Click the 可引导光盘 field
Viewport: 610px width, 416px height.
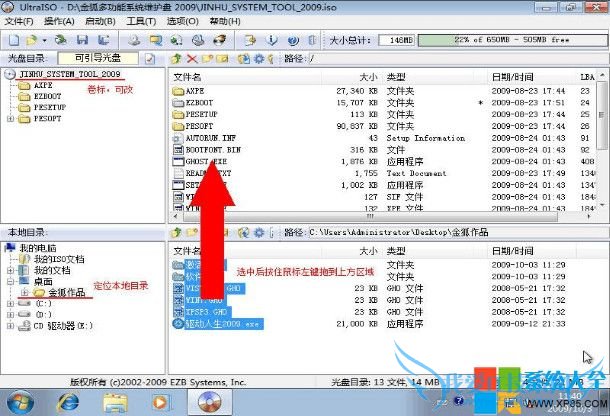(98, 58)
